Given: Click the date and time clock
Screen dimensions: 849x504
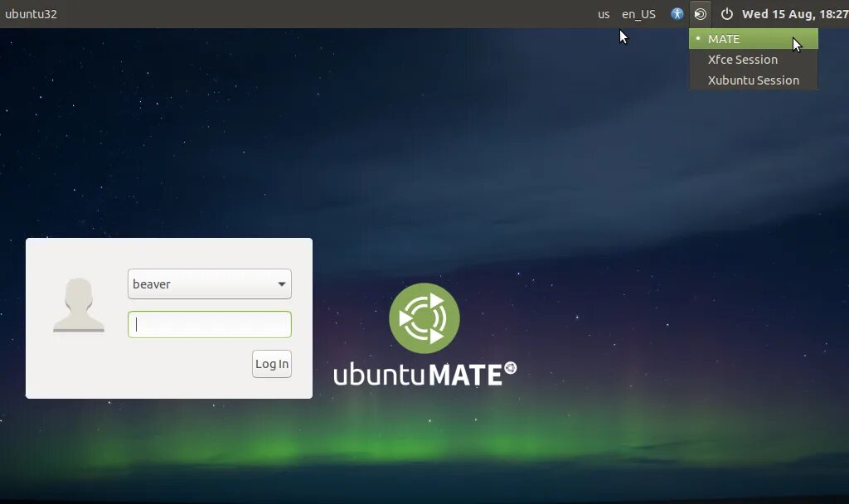Looking at the screenshot, I should click(795, 14).
